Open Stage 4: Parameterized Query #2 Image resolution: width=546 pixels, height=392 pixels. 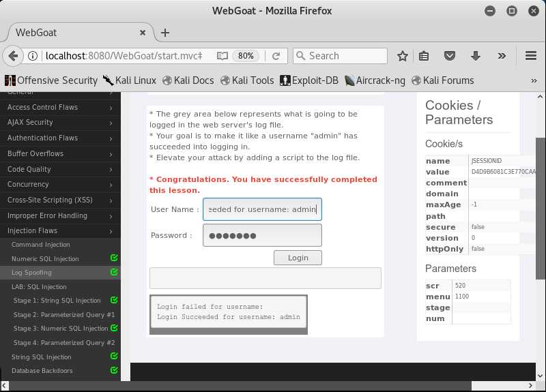click(63, 343)
